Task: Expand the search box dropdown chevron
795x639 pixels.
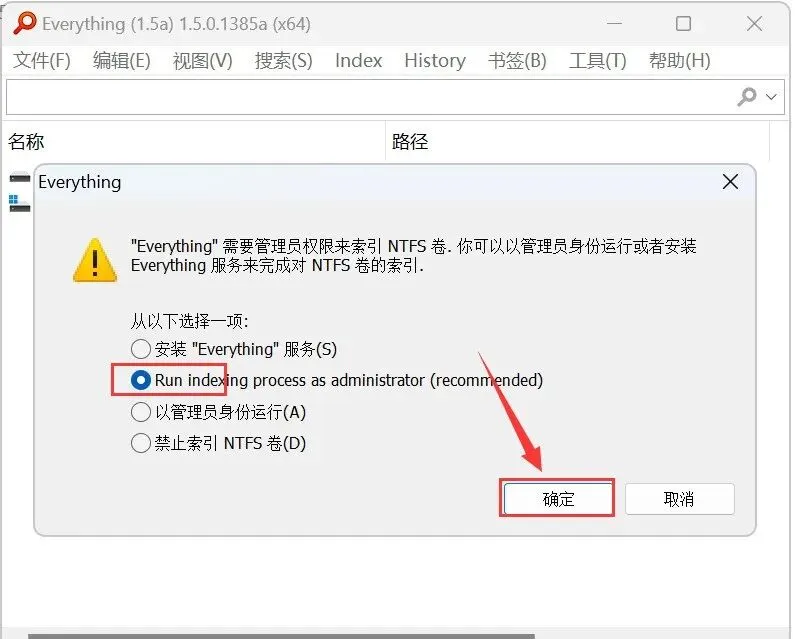Action: tap(771, 96)
